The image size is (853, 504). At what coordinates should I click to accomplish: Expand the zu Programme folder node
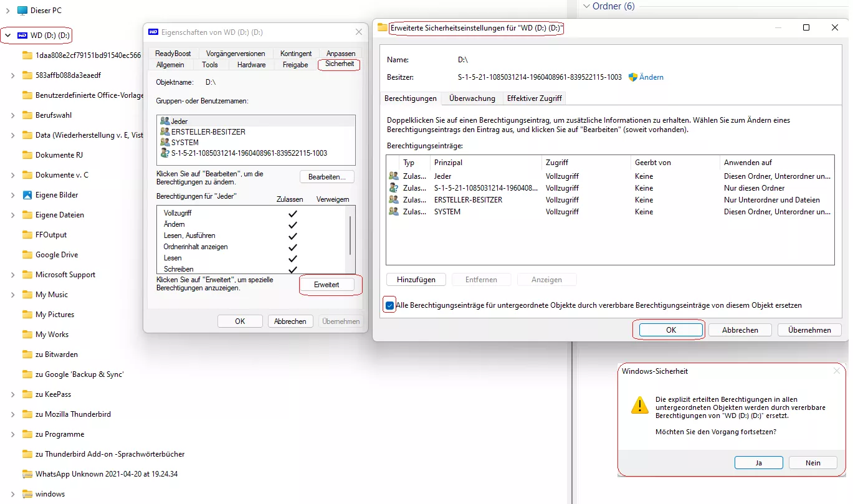(x=12, y=434)
